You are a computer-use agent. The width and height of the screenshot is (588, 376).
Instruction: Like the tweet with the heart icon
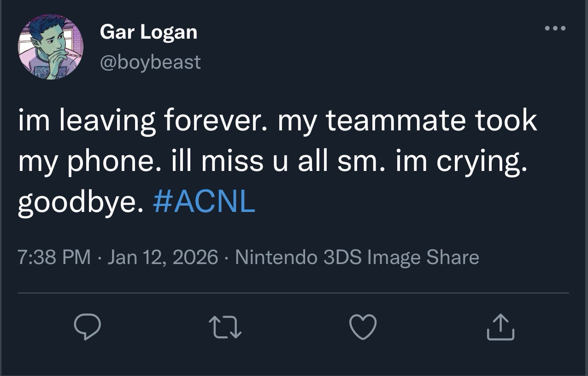pyautogui.click(x=363, y=327)
